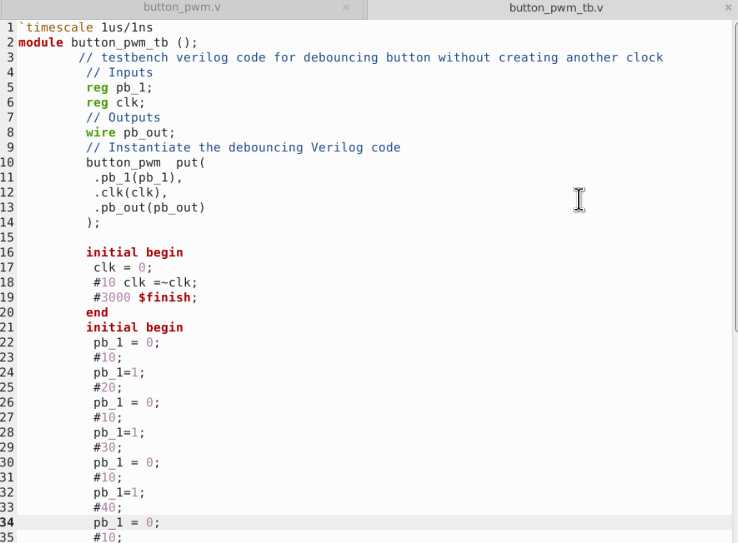This screenshot has height=543, width=738.
Task: Click the 'button_pwm put(' instantiation line
Action: coord(145,162)
